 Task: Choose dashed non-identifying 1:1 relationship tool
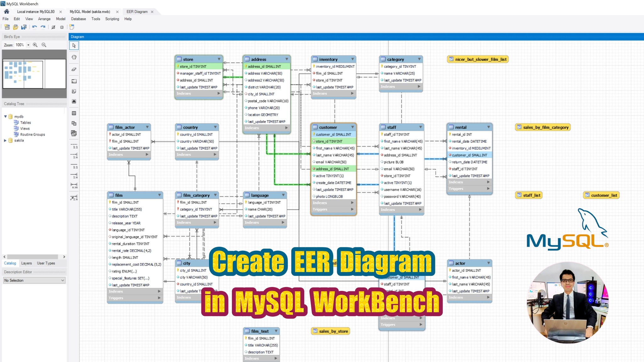[74, 146]
